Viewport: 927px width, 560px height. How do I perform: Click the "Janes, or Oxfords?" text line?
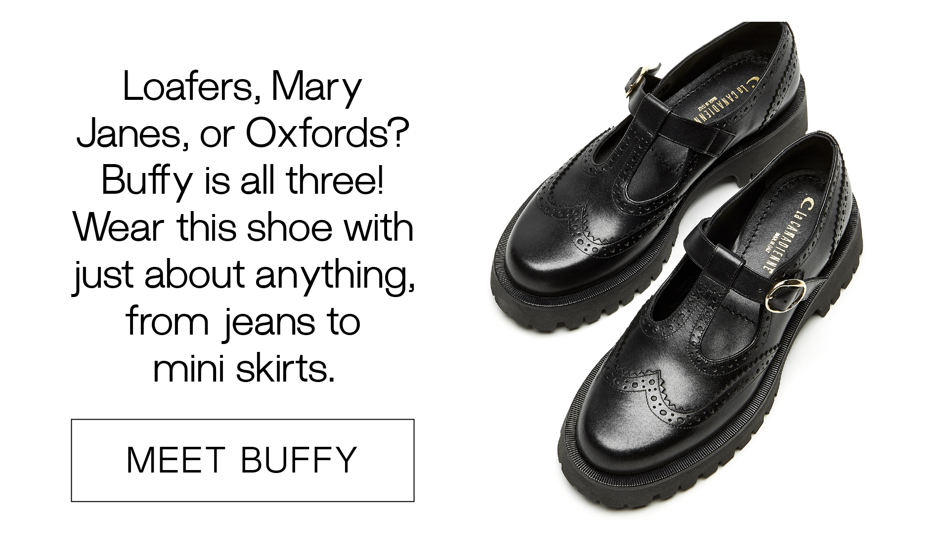tap(242, 133)
